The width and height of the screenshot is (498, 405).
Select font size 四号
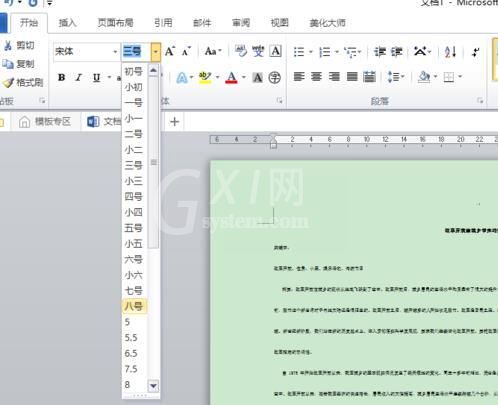(135, 197)
